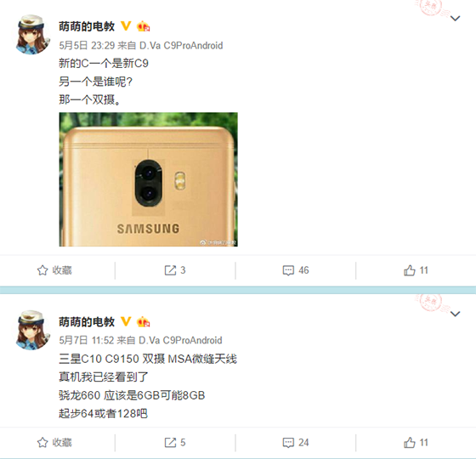Like the second post with thumbs-up icon

pyautogui.click(x=409, y=442)
